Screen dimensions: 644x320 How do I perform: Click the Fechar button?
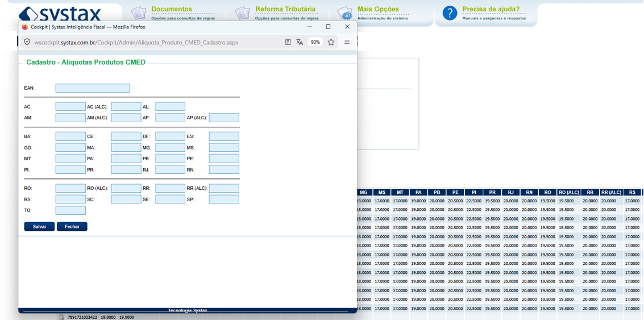(72, 227)
